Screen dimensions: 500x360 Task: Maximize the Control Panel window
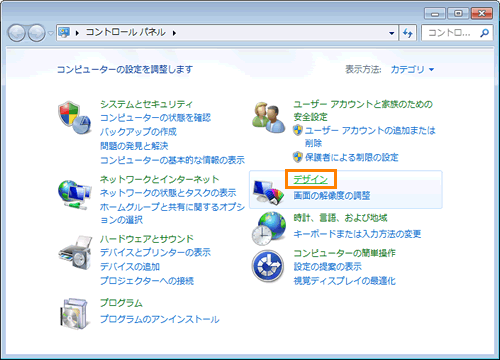tap(458, 14)
